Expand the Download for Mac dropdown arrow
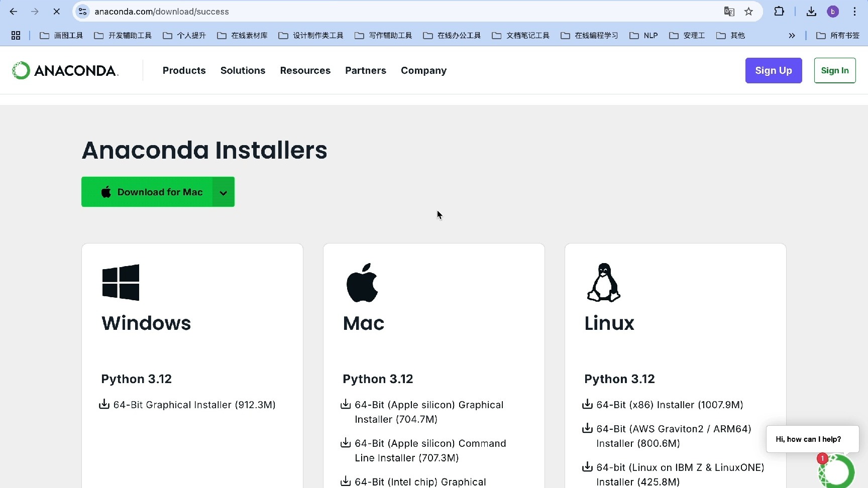 [224, 192]
